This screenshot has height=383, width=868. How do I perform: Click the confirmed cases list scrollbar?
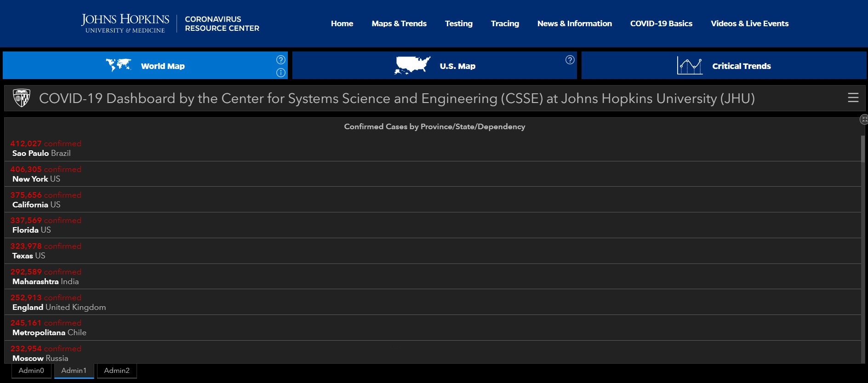[x=862, y=149]
